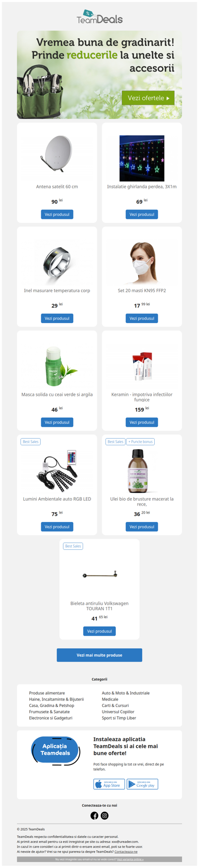
Task: Click the Puncte bonus tag
Action: click(140, 442)
